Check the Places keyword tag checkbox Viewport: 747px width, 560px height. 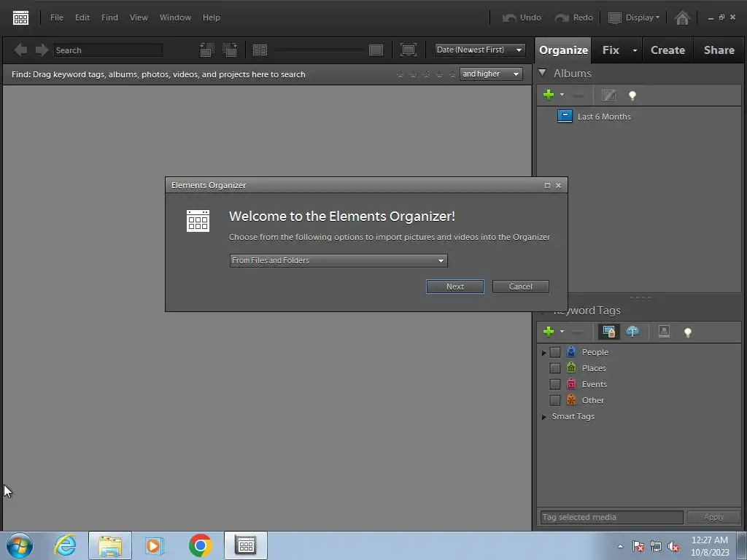click(555, 368)
